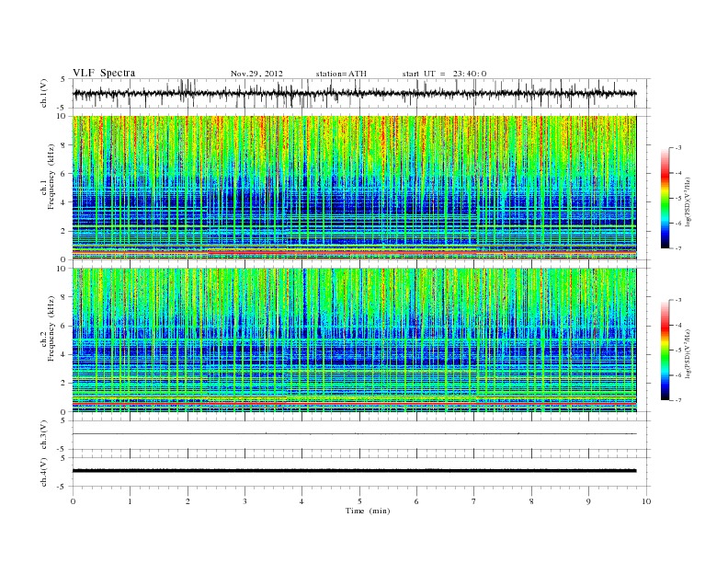
Task: Click the "1" tick on the time axis
Action: [131, 501]
